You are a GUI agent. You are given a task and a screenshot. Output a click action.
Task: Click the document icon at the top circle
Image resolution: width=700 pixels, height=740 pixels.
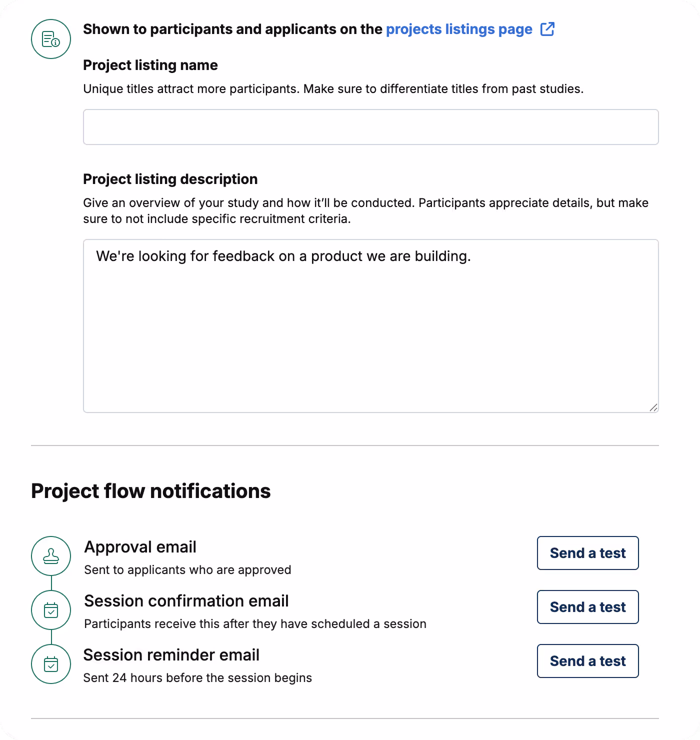(50, 38)
